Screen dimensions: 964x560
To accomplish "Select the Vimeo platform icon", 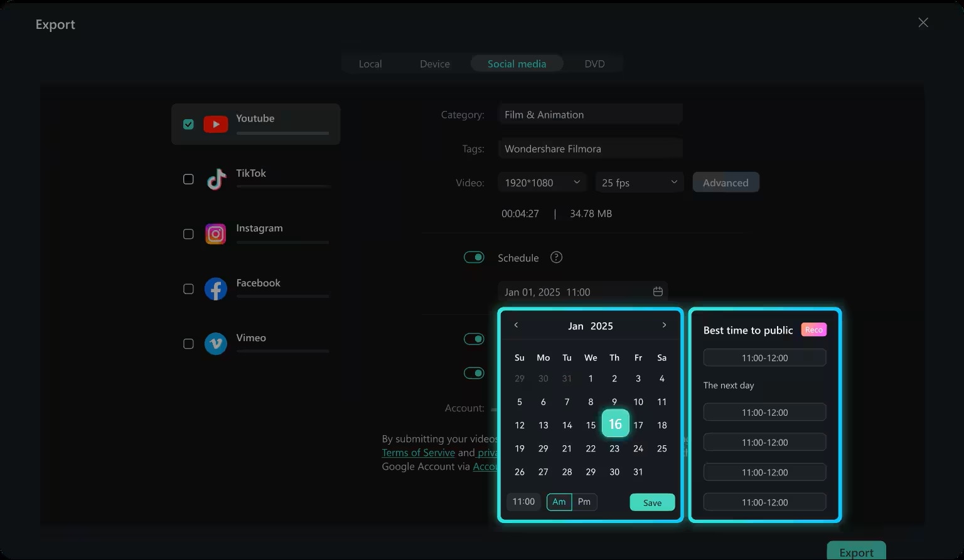I will pyautogui.click(x=215, y=344).
